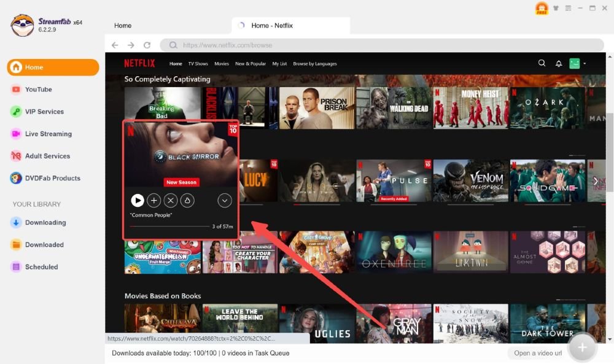The width and height of the screenshot is (614, 364).
Task: Open Adult Services in the sidebar
Action: (47, 156)
